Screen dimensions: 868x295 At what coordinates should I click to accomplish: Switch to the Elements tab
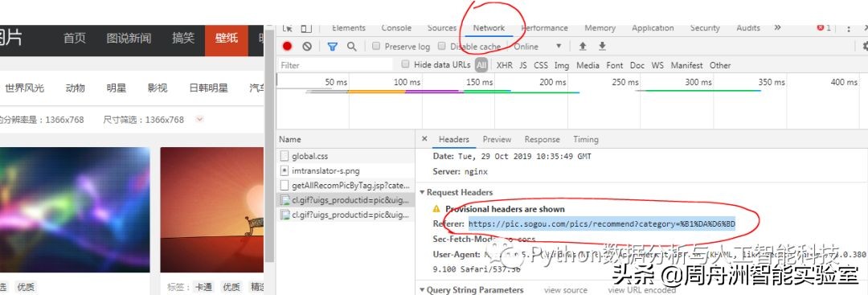click(x=349, y=27)
